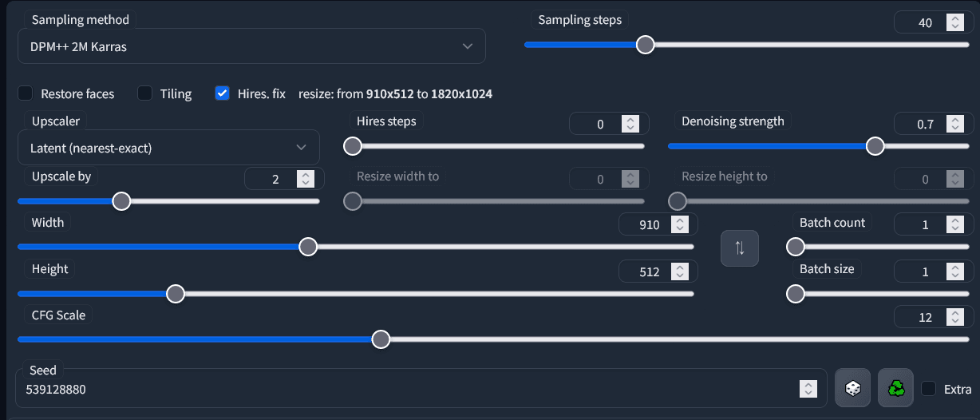Uncheck the Hires. fix checkbox

click(x=223, y=93)
